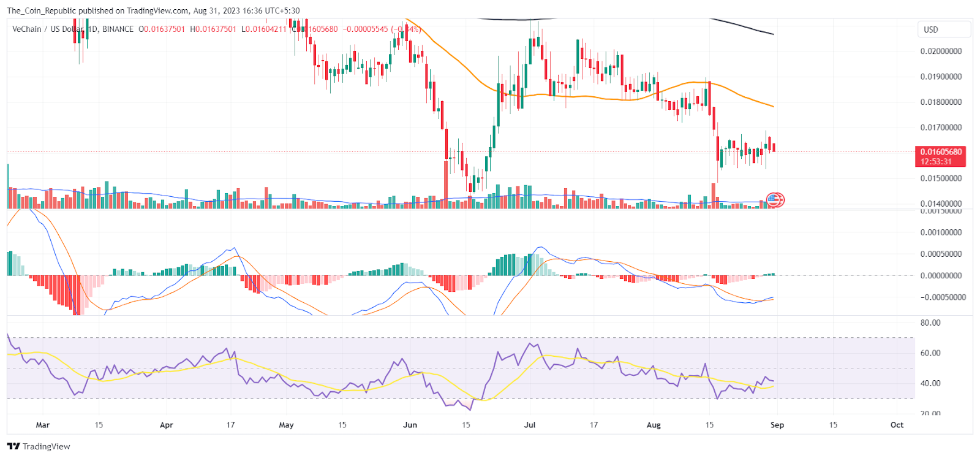Click the Jun label on time axis
980x458 pixels.
(410, 425)
